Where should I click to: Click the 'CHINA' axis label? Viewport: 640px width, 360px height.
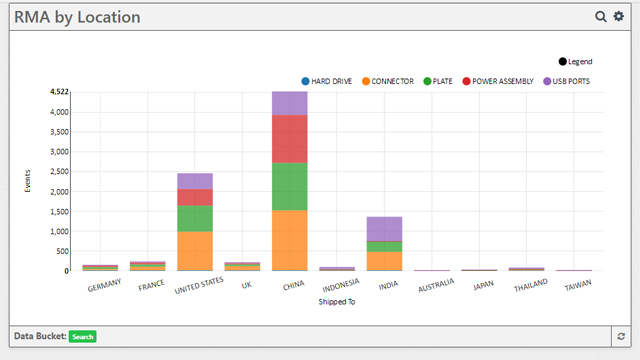[294, 285]
